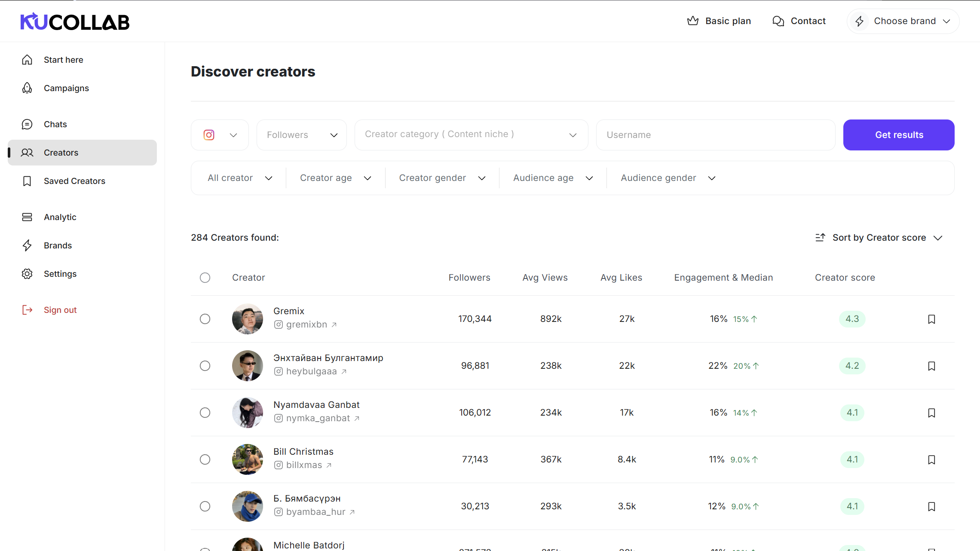Screen dimensions: 980x551
Task: Click crown icon next to Basic plan
Action: pos(692,21)
